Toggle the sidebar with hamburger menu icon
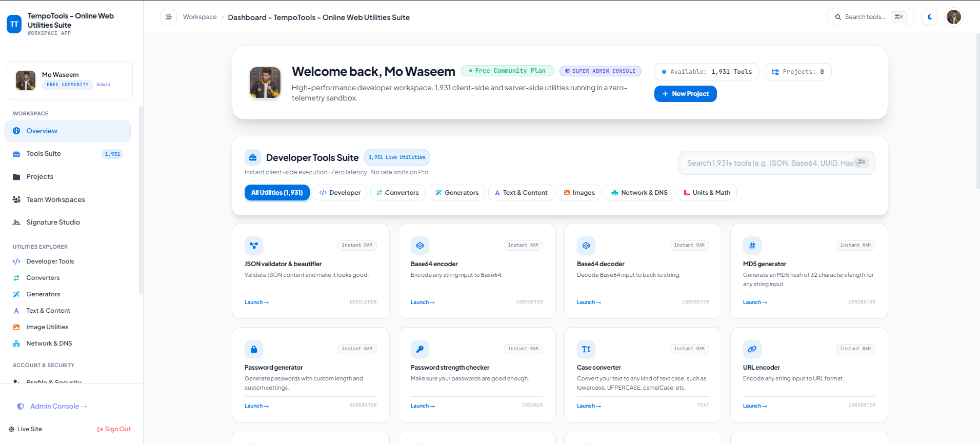The width and height of the screenshot is (980, 444). (169, 17)
